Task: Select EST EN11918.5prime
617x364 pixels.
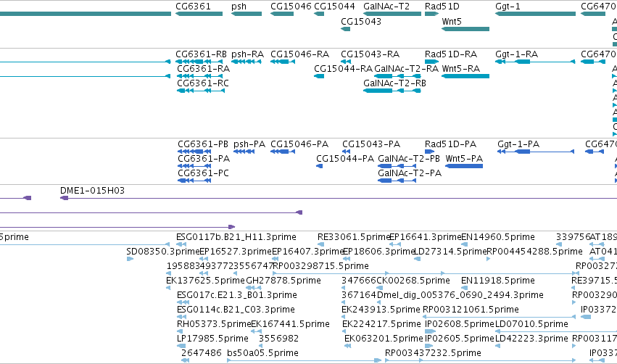Action: coord(464,288)
